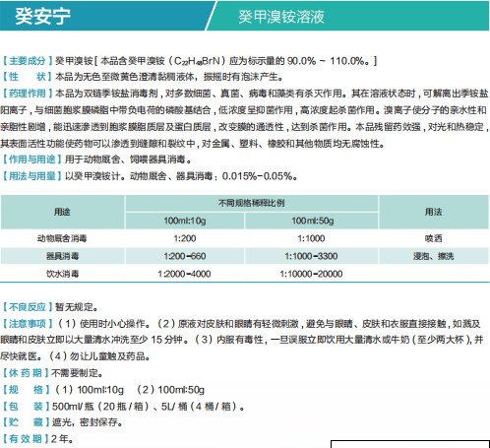Click the 【贮 藏】 heading
The image size is (490, 448).
click(x=26, y=422)
